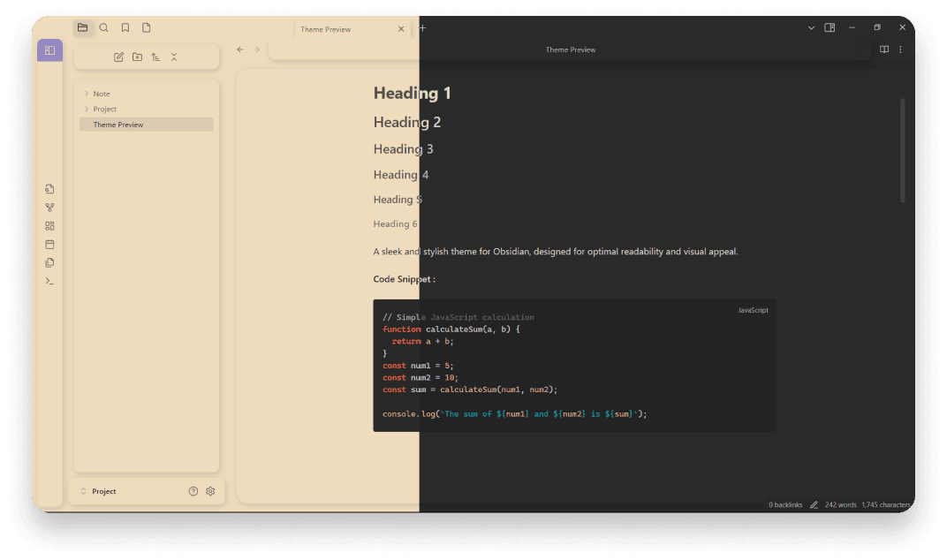
Task: Click Heading 3 text
Action: (403, 148)
